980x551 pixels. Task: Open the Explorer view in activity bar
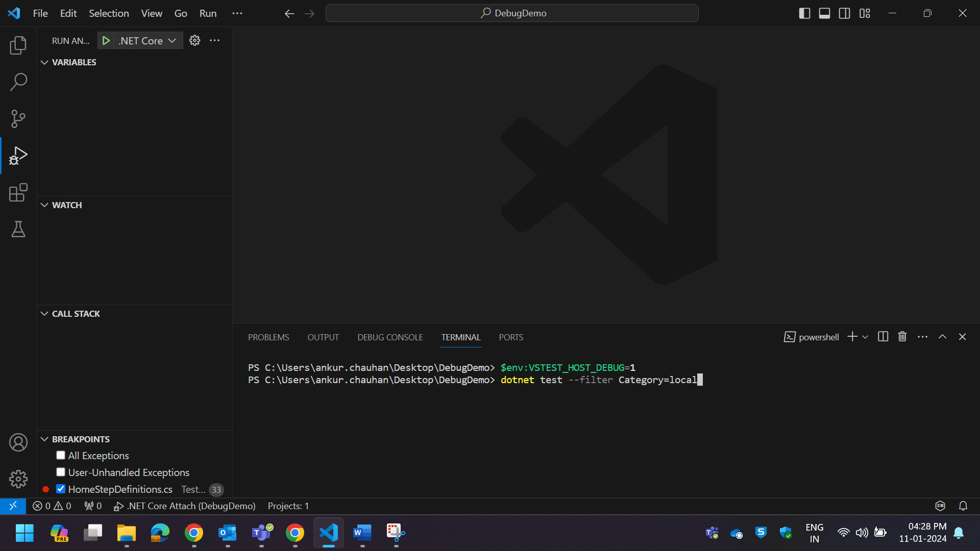[x=18, y=45]
